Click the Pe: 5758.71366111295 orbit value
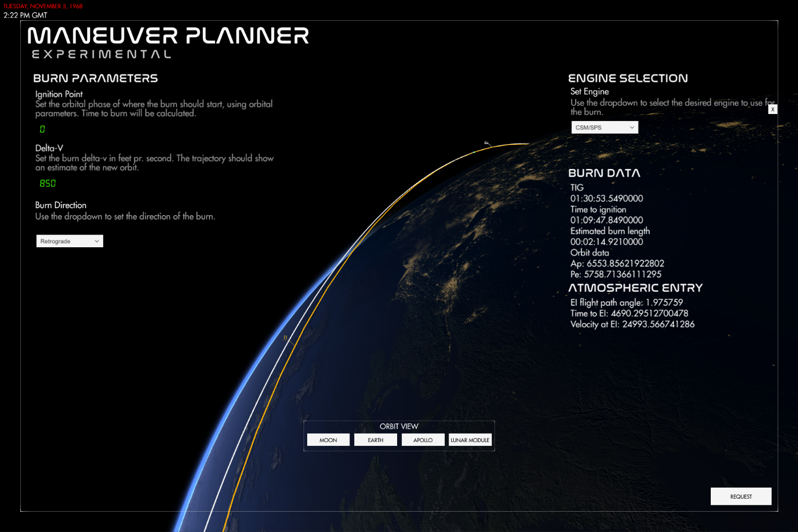The image size is (798, 532). coord(615,274)
